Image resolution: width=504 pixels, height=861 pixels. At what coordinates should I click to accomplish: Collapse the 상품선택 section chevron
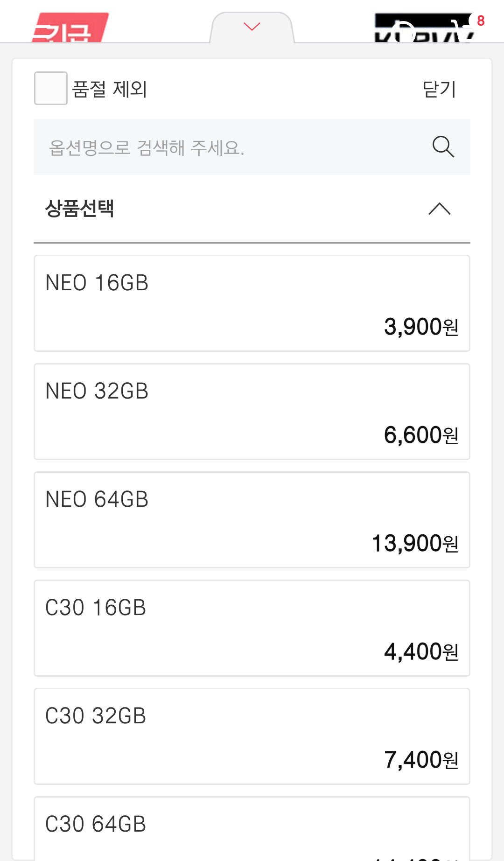[x=439, y=209]
